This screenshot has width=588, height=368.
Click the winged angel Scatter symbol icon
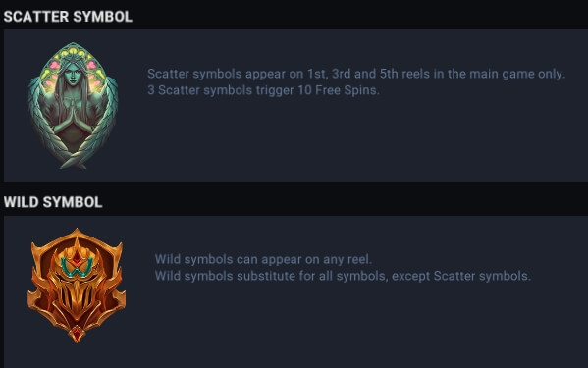click(x=73, y=105)
